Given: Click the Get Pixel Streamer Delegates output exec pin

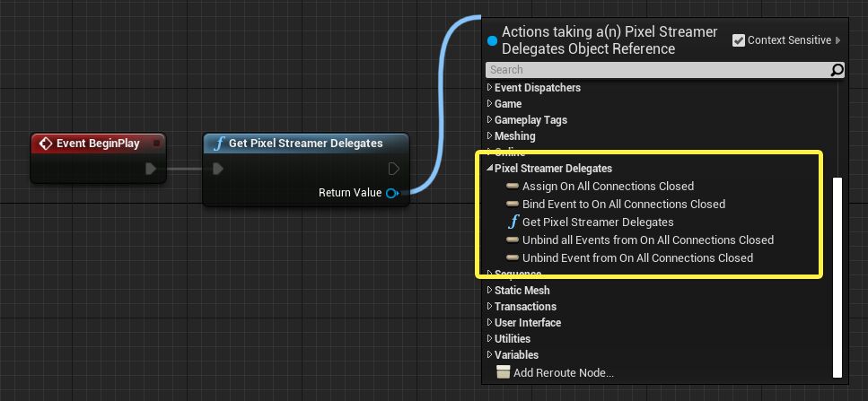Looking at the screenshot, I should (394, 169).
